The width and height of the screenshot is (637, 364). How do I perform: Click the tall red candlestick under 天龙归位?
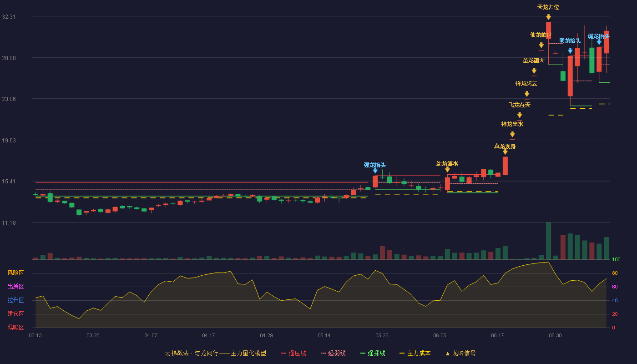click(548, 30)
